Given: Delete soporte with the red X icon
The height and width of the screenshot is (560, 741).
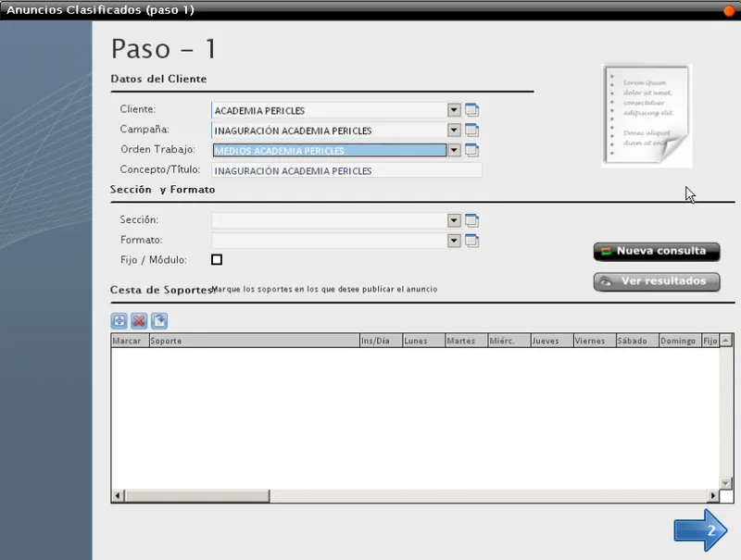Looking at the screenshot, I should [139, 321].
